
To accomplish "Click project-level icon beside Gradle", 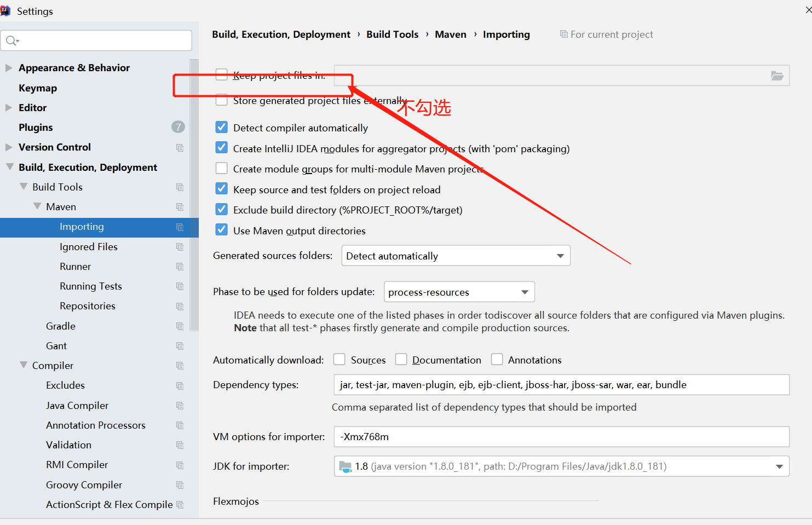I will point(180,326).
